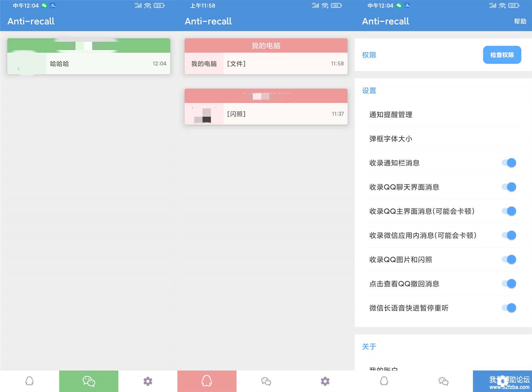Open 通知提醒管理 settings entry
The image size is (532, 392).
(x=443, y=114)
